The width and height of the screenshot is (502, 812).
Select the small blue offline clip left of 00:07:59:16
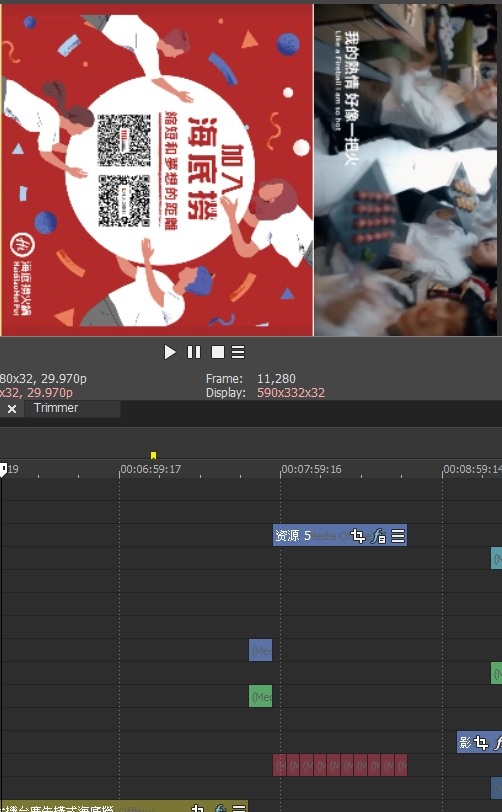click(261, 650)
